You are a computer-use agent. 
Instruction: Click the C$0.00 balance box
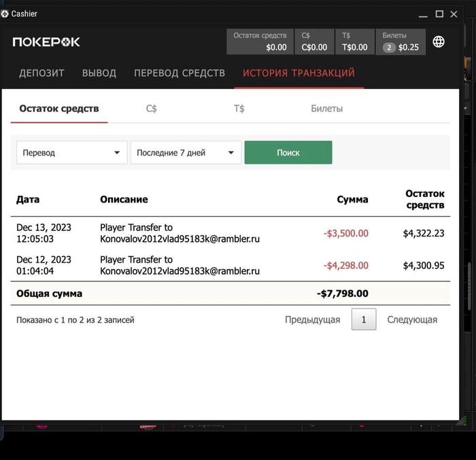314,41
